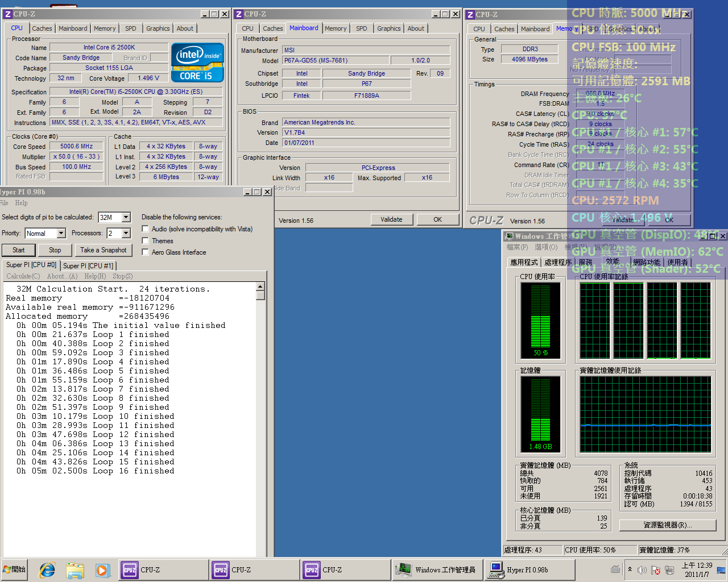Click the Multiplier x 50.0 field

77,156
